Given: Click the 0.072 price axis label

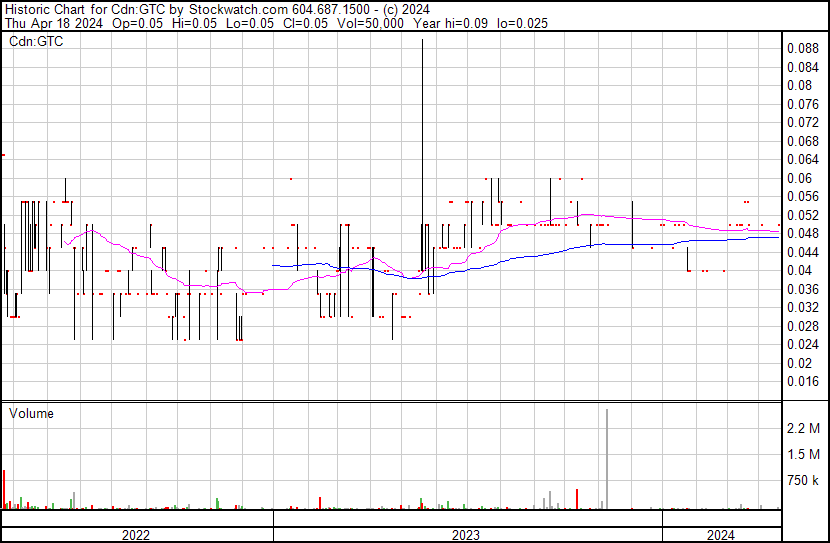Looking at the screenshot, I should point(803,122).
